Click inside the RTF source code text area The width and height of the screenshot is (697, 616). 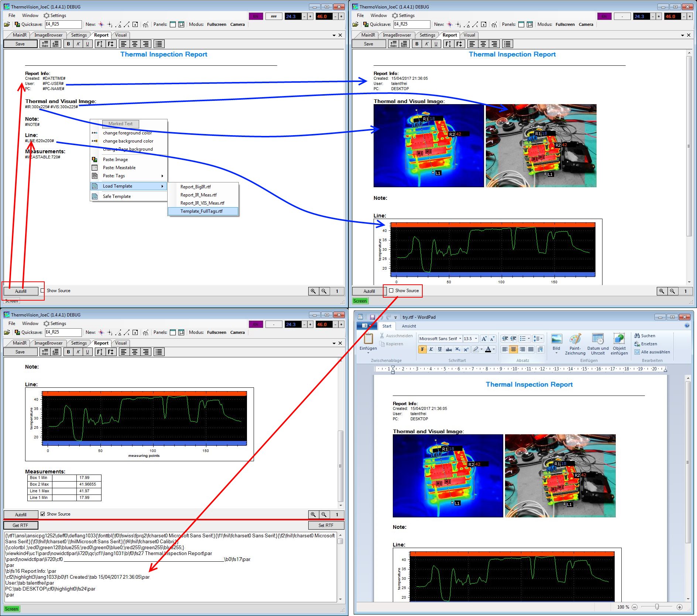pos(170,569)
